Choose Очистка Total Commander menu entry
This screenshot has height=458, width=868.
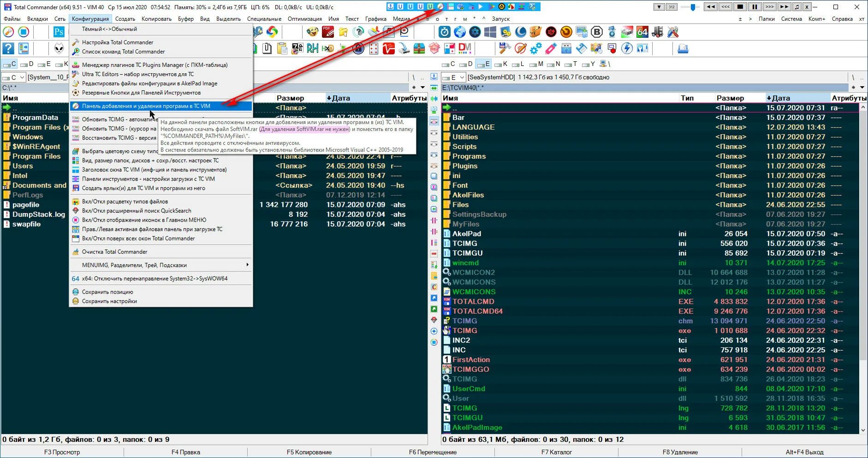(x=161, y=252)
